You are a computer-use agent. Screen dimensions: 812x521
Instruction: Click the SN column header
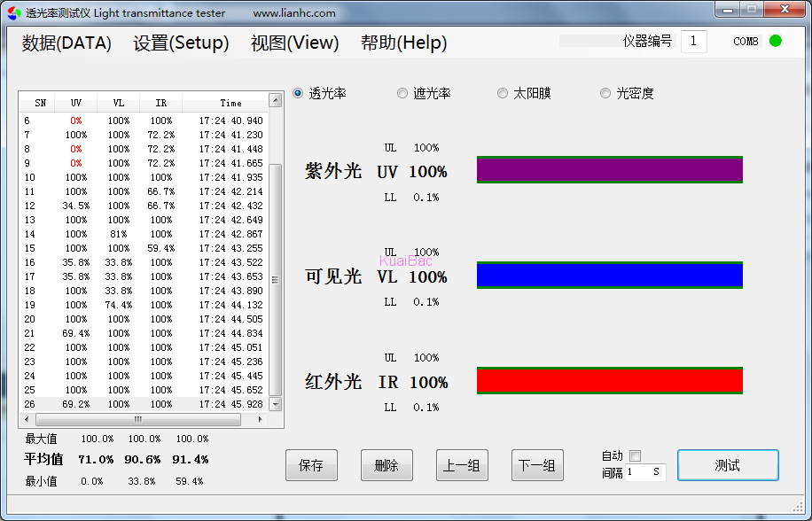(x=37, y=103)
